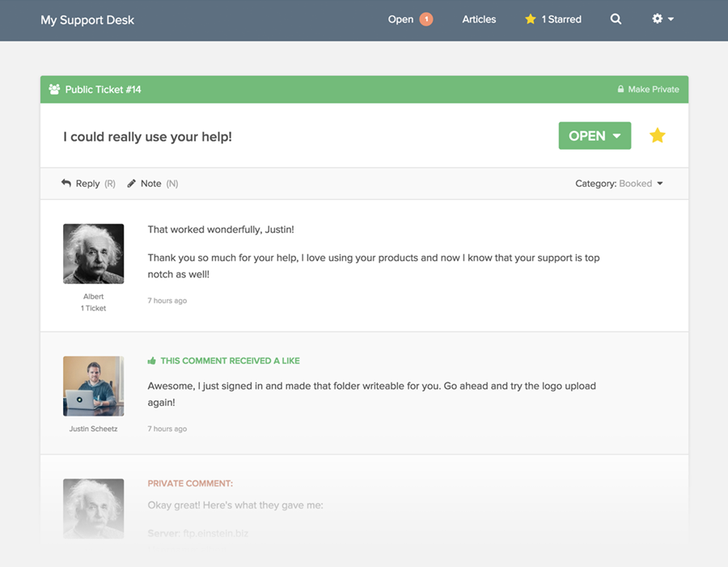
Task: Click Justin Scheetz's profile photo
Action: 94,386
